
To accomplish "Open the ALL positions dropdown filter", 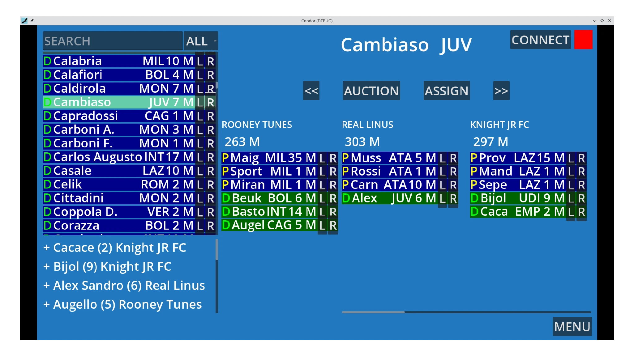I will 200,40.
